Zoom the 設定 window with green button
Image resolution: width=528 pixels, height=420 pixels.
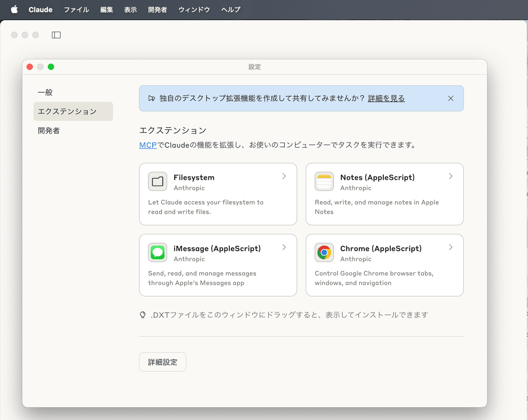point(51,67)
